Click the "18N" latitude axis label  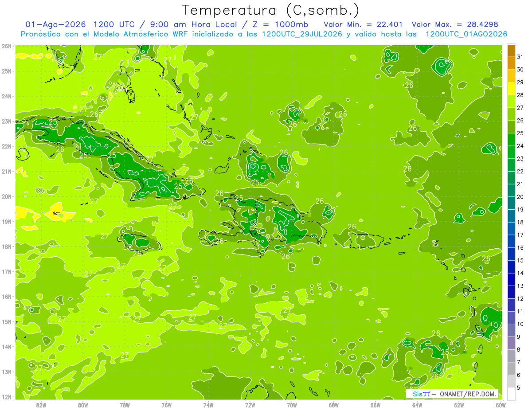pos(6,247)
